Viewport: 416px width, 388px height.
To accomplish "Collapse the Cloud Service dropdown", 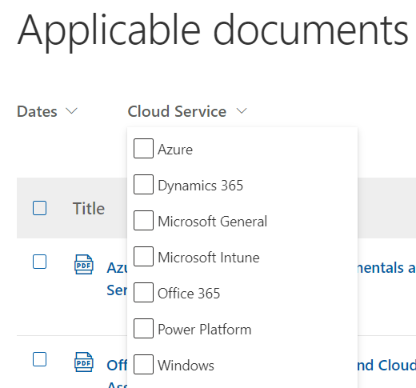I will point(187,111).
